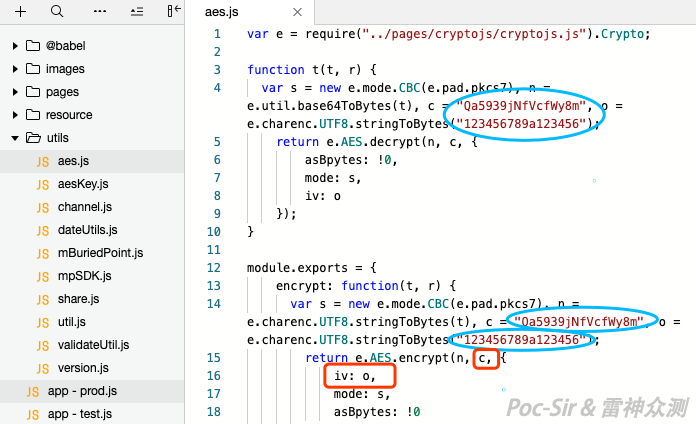Click the JS icon beside aesKey.js
Viewport: 696px width, 424px height.
pos(43,185)
